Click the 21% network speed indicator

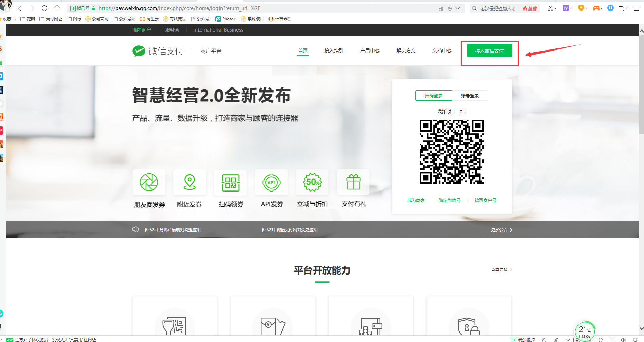coord(585,331)
